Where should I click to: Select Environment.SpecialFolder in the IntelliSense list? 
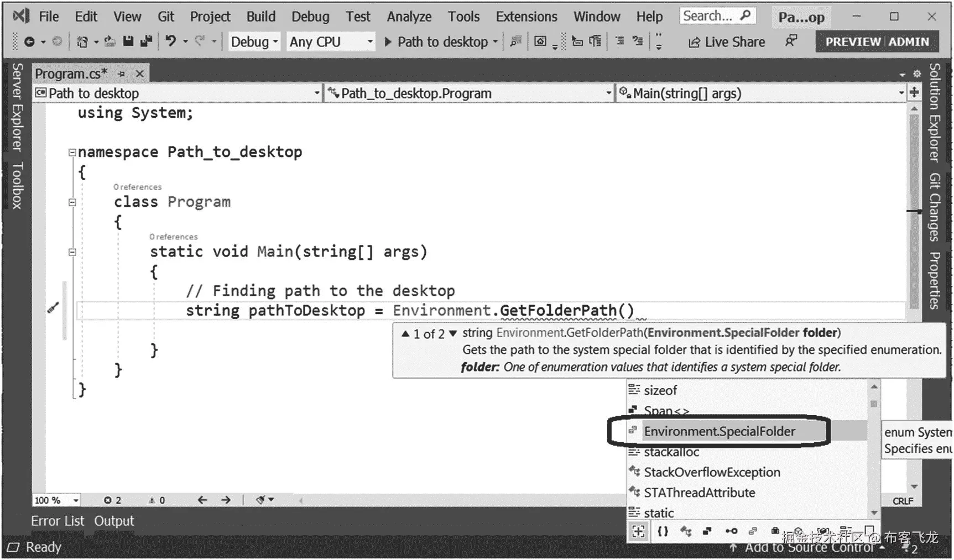(x=720, y=431)
